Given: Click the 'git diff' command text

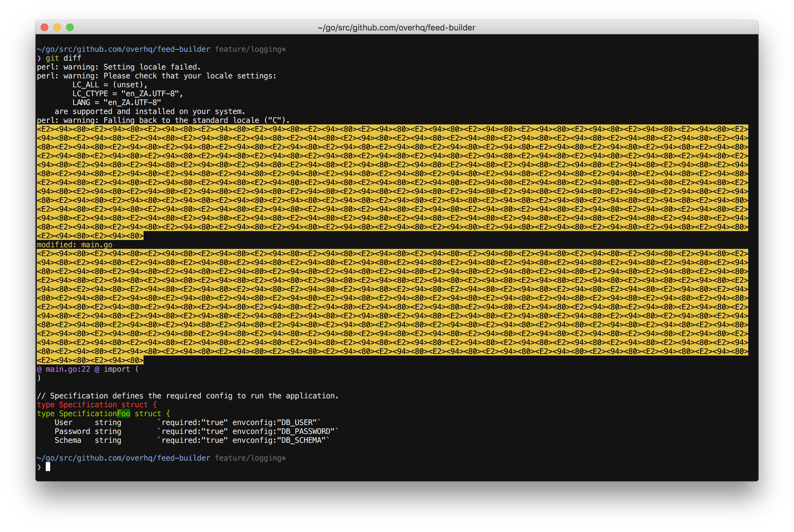Looking at the screenshot, I should pyautogui.click(x=64, y=58).
